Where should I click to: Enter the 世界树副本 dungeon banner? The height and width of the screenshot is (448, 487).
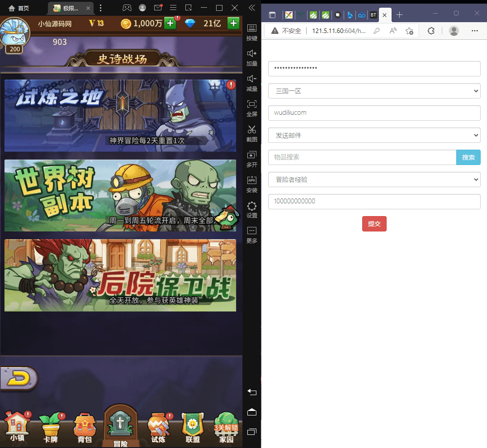[120, 195]
